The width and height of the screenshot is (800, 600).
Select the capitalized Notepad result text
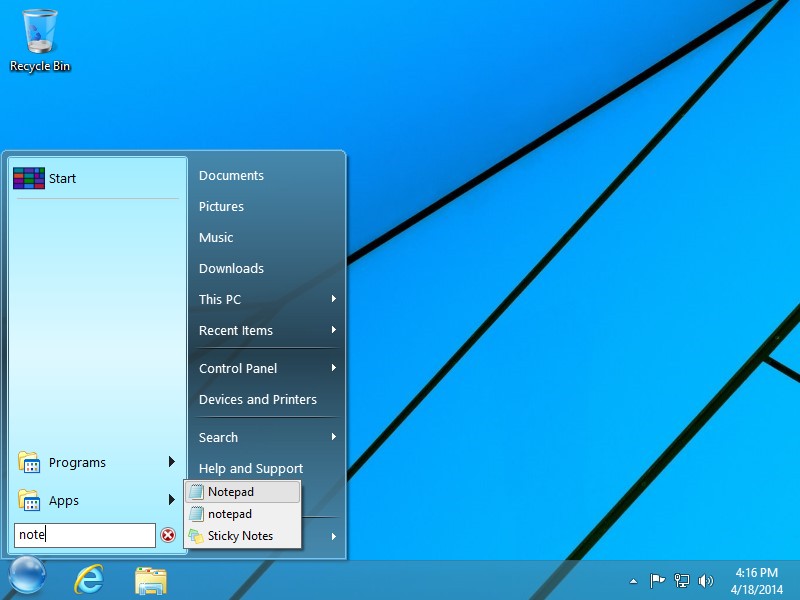click(231, 492)
